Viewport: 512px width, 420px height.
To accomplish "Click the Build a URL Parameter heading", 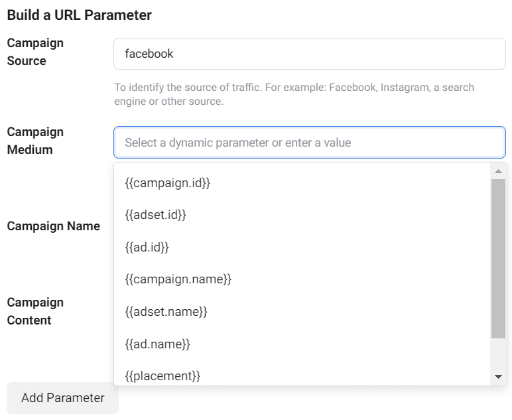I will pos(80,15).
